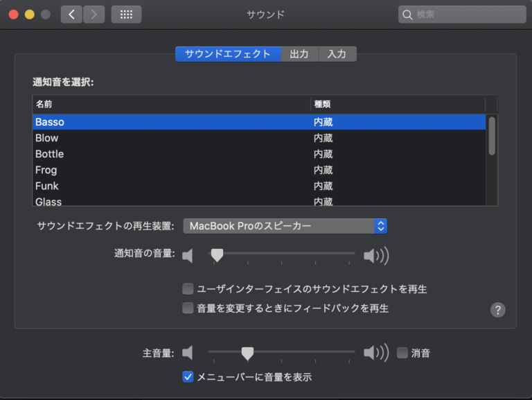Switch to the 入力 tab

pos(337,54)
